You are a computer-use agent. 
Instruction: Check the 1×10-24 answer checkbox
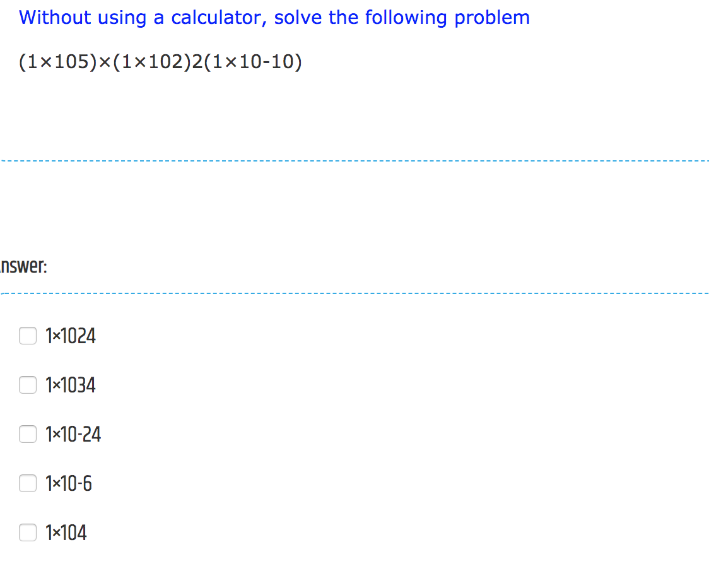[28, 434]
